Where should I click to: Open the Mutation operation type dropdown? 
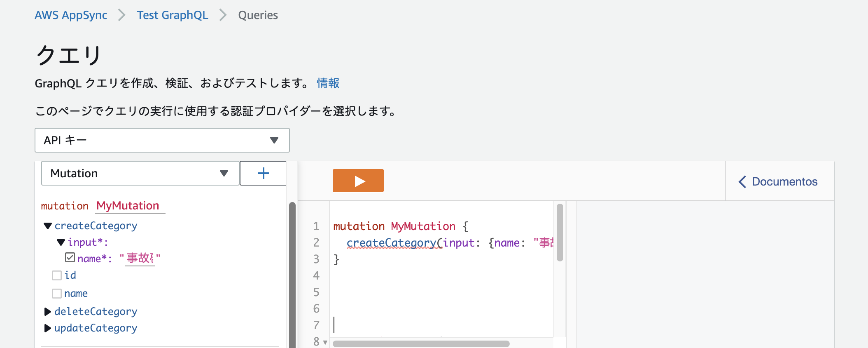pyautogui.click(x=140, y=173)
